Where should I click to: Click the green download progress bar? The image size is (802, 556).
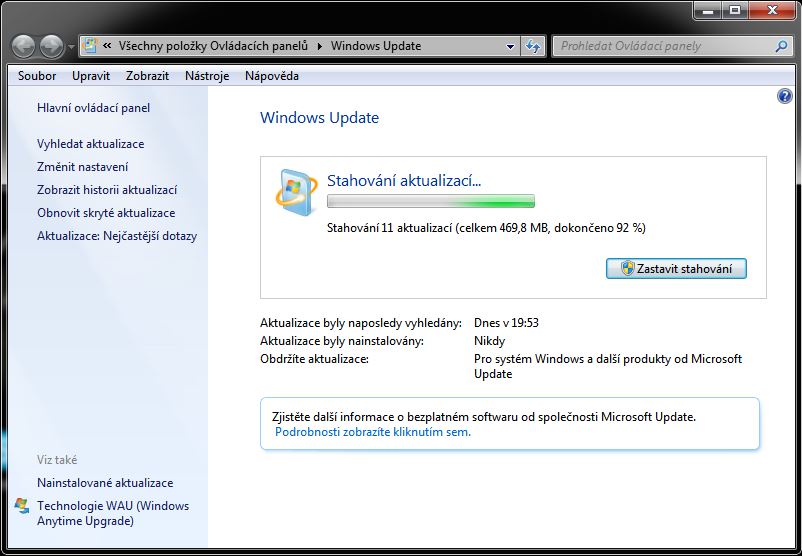point(431,201)
